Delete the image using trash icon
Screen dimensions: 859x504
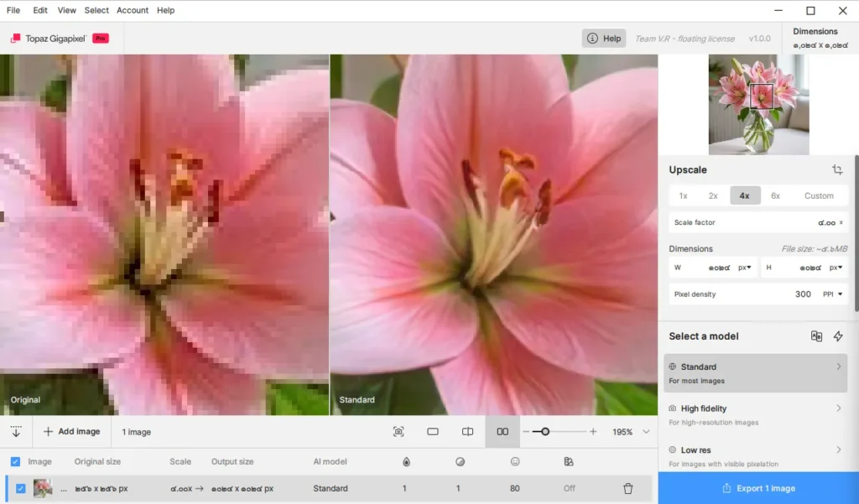click(x=627, y=489)
